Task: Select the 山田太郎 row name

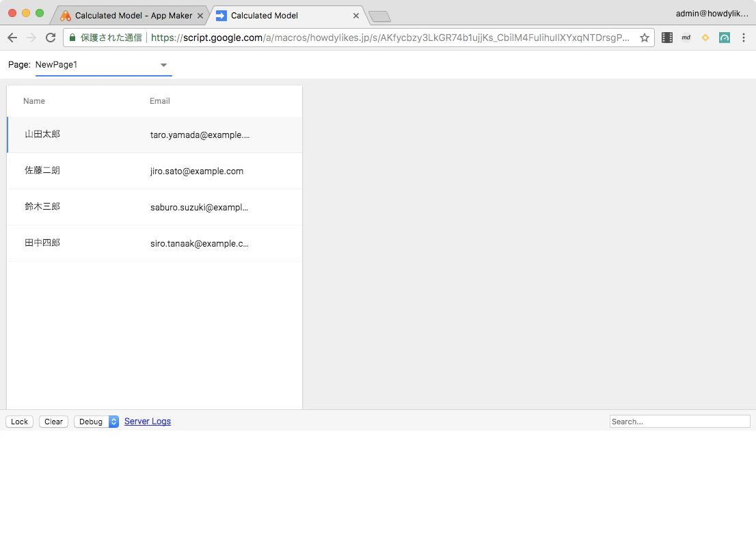Action: (x=42, y=134)
